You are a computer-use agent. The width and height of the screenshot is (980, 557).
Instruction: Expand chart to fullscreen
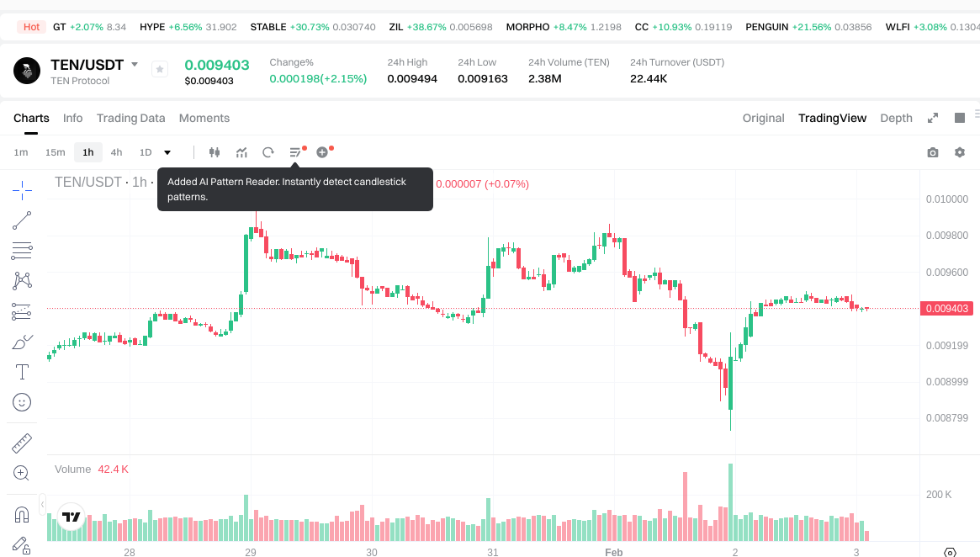pyautogui.click(x=932, y=118)
